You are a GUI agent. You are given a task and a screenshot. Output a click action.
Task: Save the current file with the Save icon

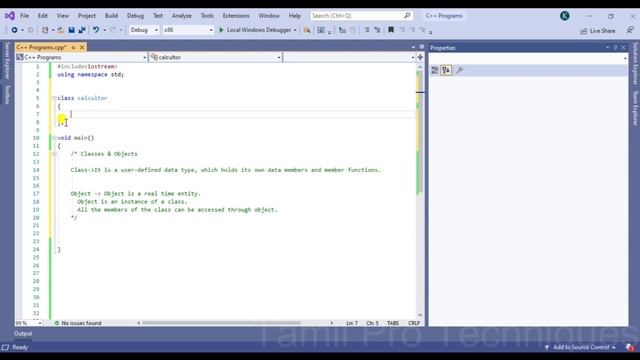pos(71,30)
